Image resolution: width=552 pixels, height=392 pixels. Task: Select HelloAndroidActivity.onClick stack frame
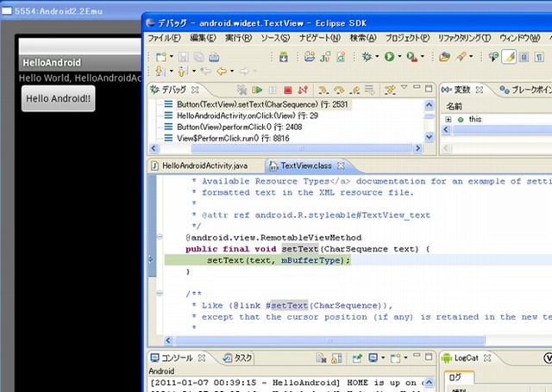pos(223,115)
